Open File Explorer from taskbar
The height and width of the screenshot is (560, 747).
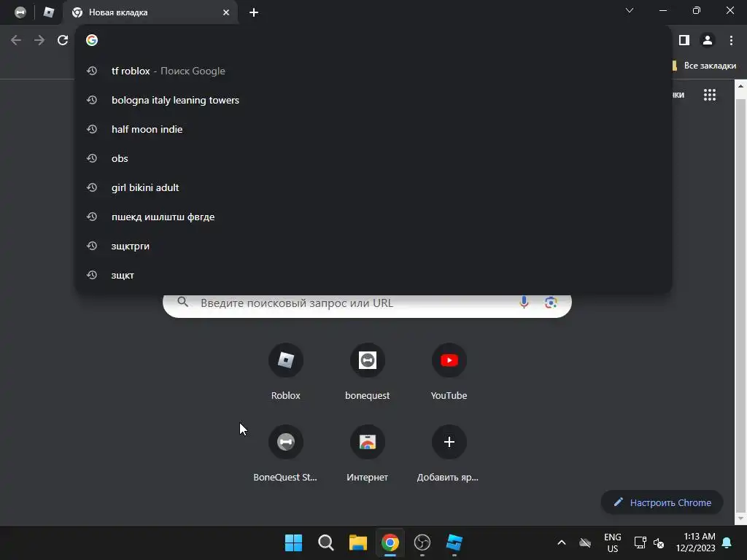(357, 542)
